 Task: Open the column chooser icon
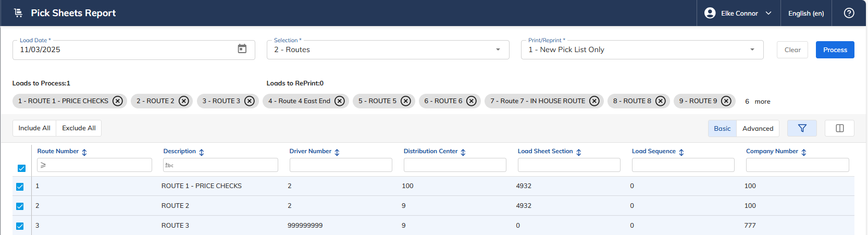coord(839,128)
